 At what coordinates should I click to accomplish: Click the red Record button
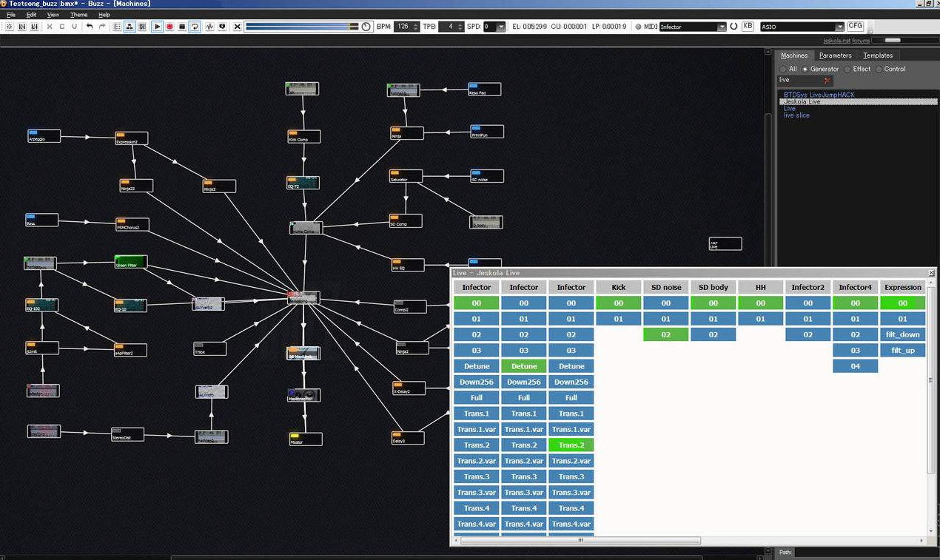click(x=169, y=27)
